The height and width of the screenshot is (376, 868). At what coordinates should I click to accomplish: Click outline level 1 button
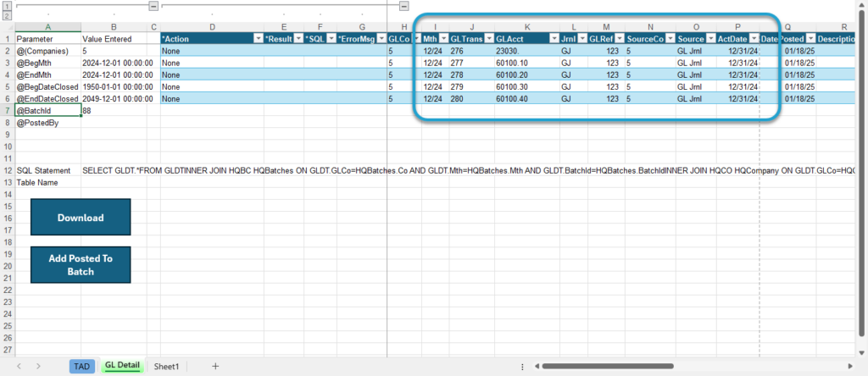pyautogui.click(x=7, y=6)
